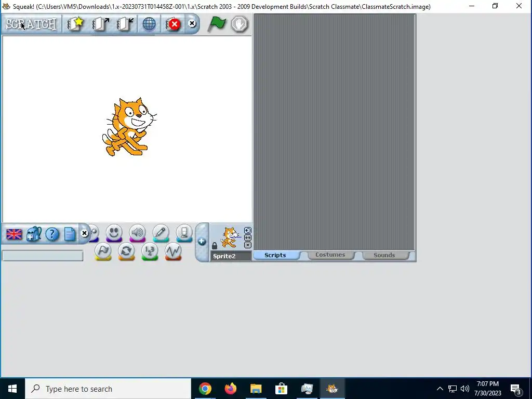
Task: Click the empty field below the toolbar
Action: 43,256
